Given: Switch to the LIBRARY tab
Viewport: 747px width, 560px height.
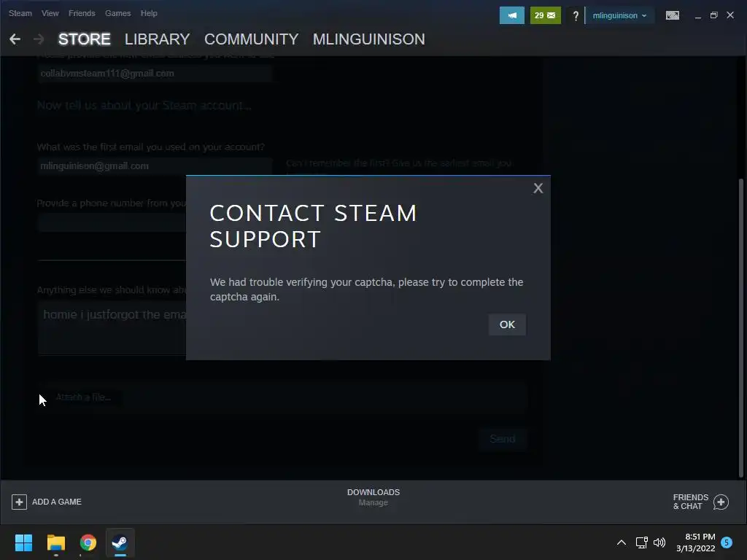Looking at the screenshot, I should [158, 39].
